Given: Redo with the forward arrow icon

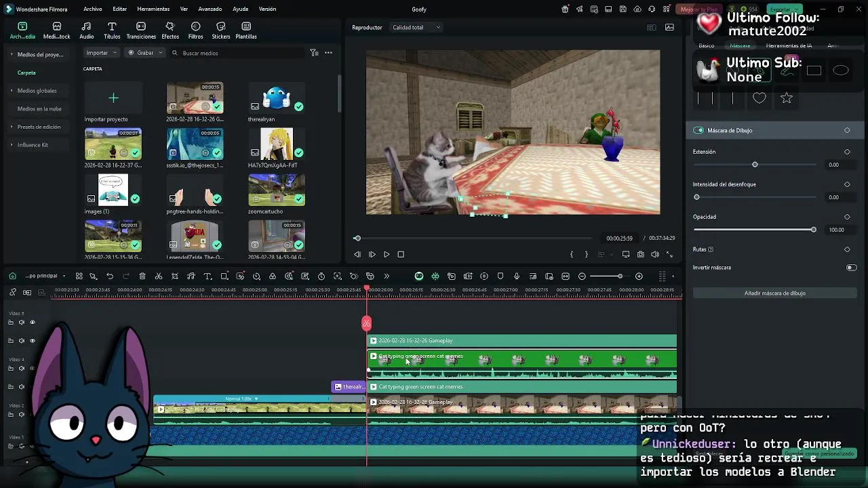Looking at the screenshot, I should pyautogui.click(x=126, y=276).
